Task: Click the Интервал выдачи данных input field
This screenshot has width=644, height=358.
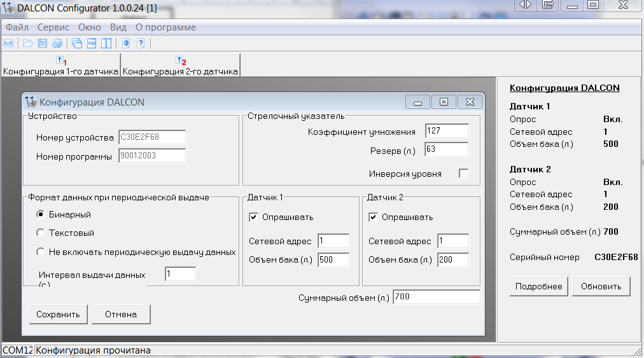Action: [x=180, y=274]
